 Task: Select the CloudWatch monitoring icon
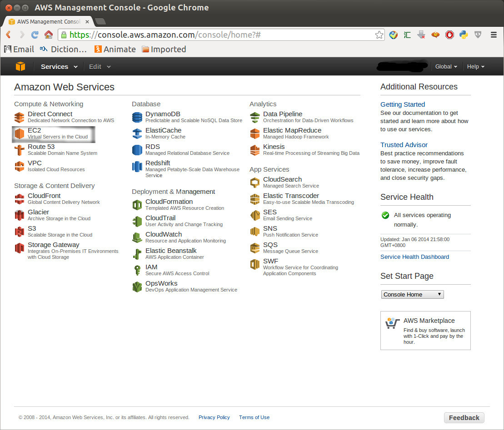click(x=137, y=237)
